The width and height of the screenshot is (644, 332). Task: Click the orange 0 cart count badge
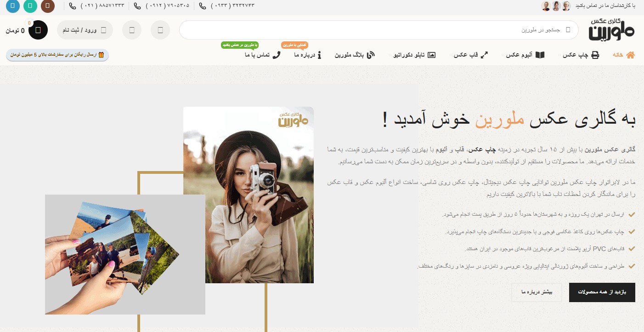pos(29,23)
